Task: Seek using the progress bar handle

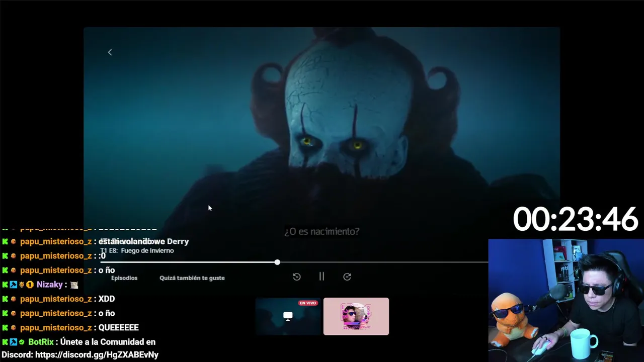Action: pos(277,262)
